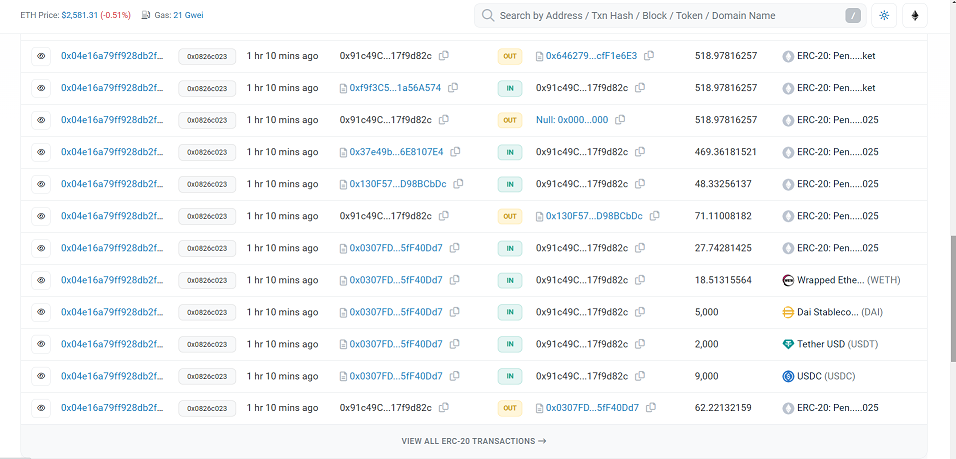Open contract address 0x130F57...D98BCbDc in OUT row
Viewport: 956px width, 459px height.
pos(594,216)
